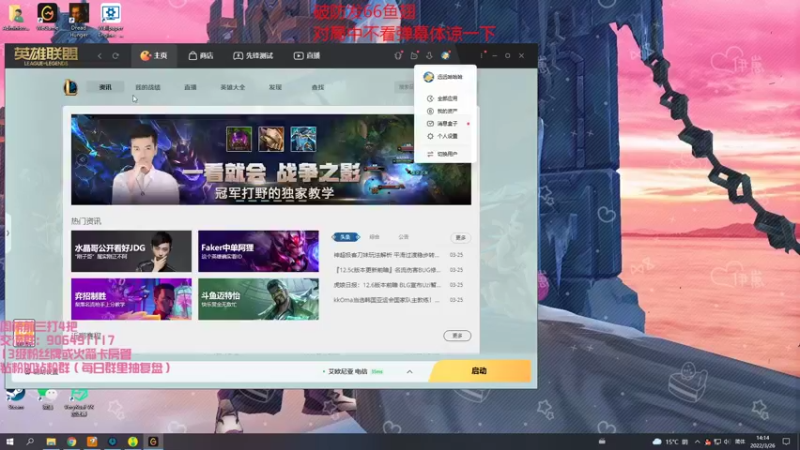Open the 虎牙日报 12.6版本前瞻 news link
This screenshot has width=800, height=450.
[x=386, y=285]
